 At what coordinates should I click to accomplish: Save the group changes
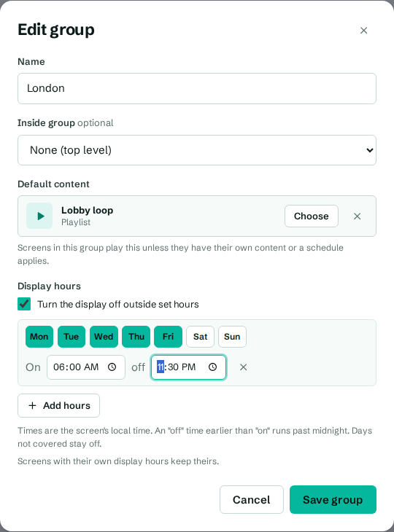pyautogui.click(x=333, y=499)
